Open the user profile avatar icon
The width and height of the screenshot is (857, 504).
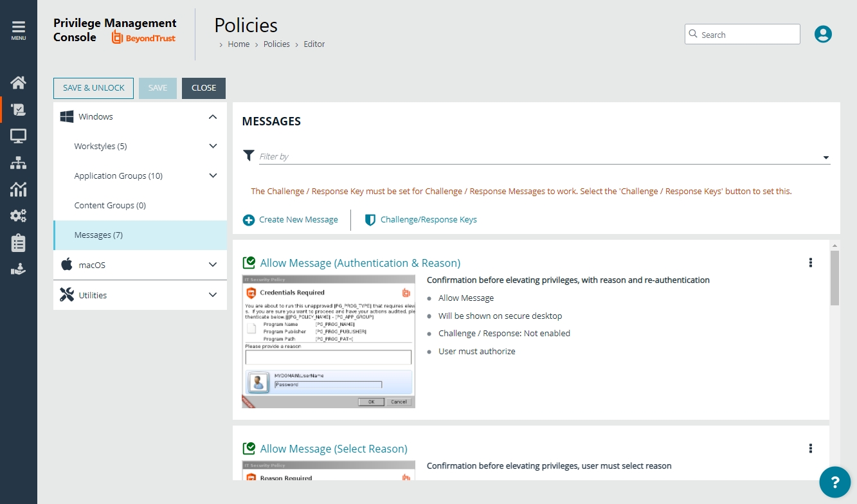point(823,34)
